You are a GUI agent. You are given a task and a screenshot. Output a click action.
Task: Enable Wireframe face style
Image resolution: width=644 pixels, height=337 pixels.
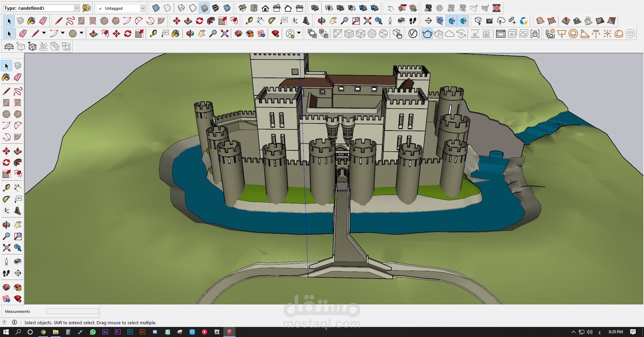(181, 8)
